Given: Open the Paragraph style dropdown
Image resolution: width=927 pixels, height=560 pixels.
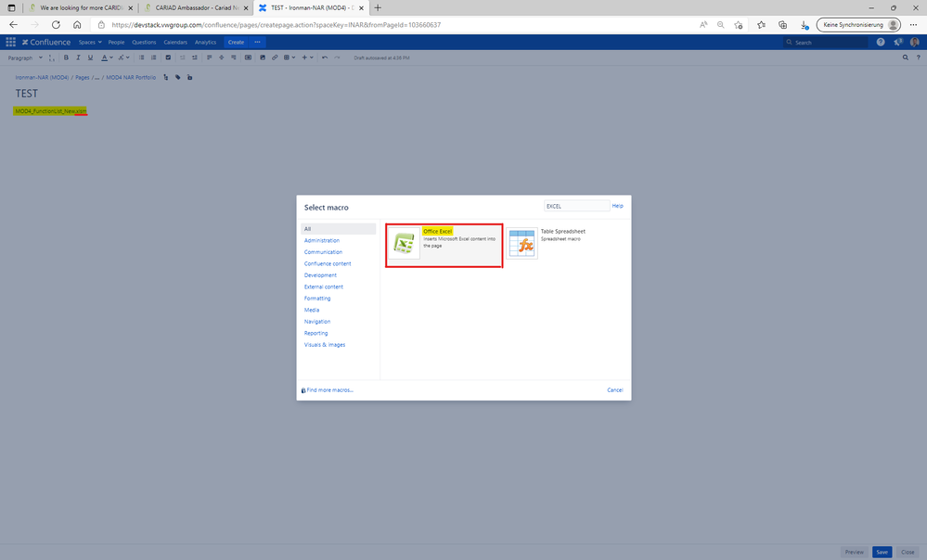Looking at the screenshot, I should pyautogui.click(x=25, y=57).
